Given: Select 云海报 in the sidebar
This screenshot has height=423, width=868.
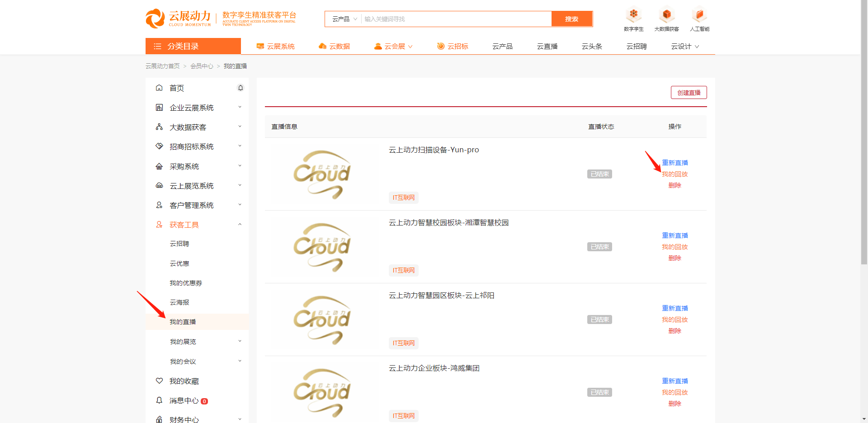Looking at the screenshot, I should pyautogui.click(x=179, y=302).
